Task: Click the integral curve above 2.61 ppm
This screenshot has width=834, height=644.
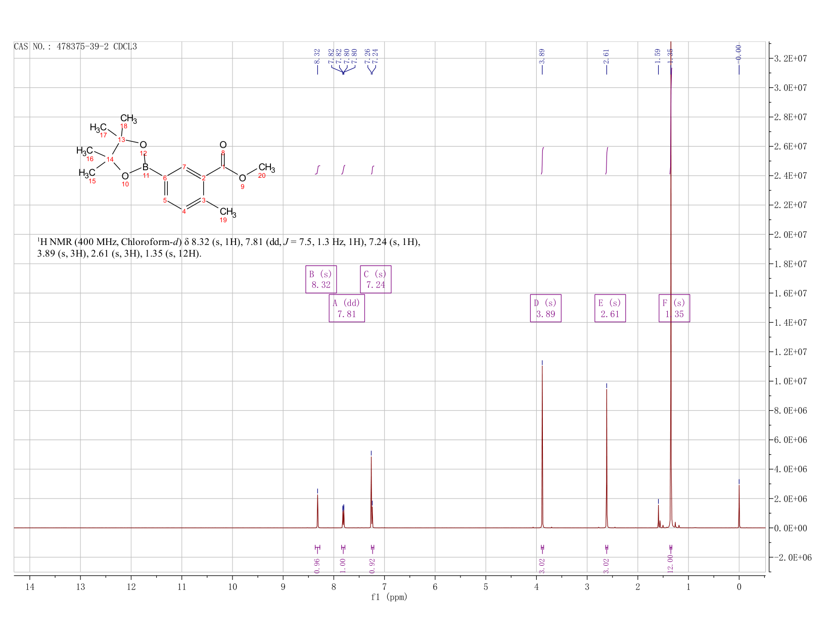Action: [607, 161]
